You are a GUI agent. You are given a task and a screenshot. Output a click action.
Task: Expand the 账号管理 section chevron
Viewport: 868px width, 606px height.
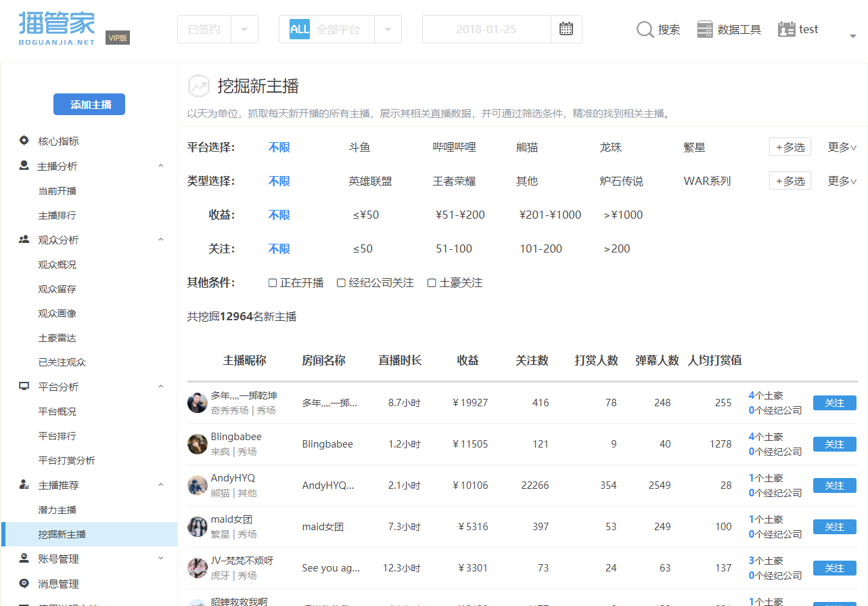161,559
